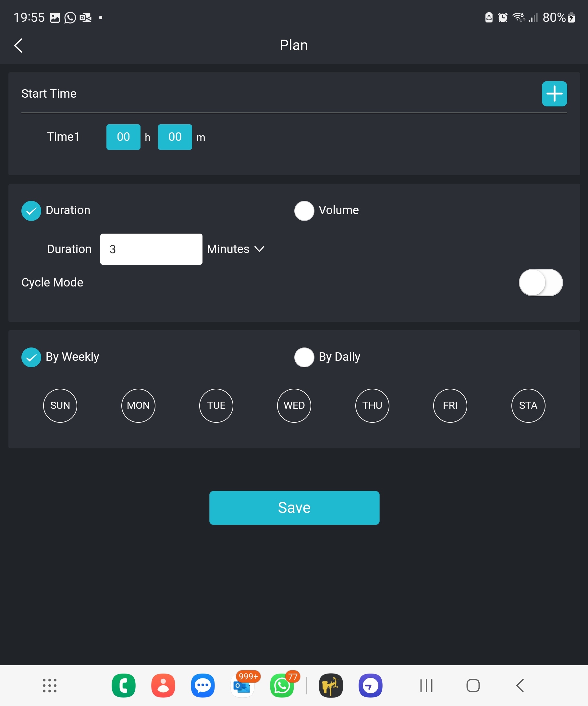Enable the Cycle Mode switch
The width and height of the screenshot is (588, 706).
click(540, 282)
